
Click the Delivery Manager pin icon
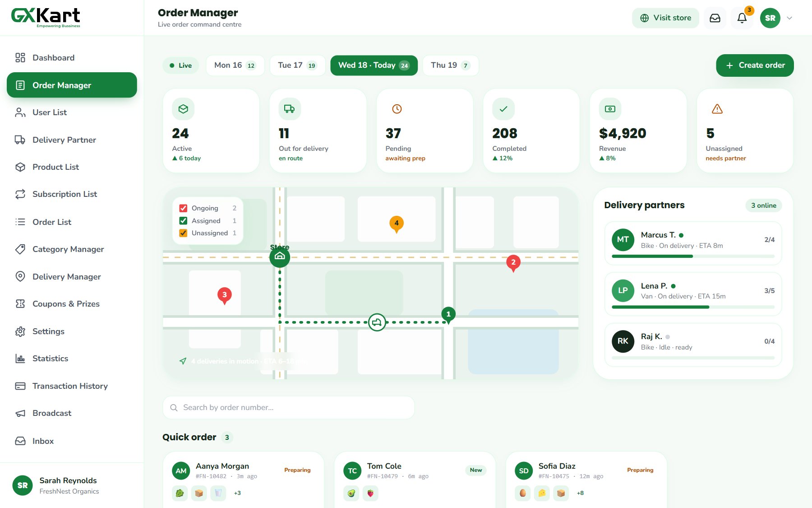[20, 276]
